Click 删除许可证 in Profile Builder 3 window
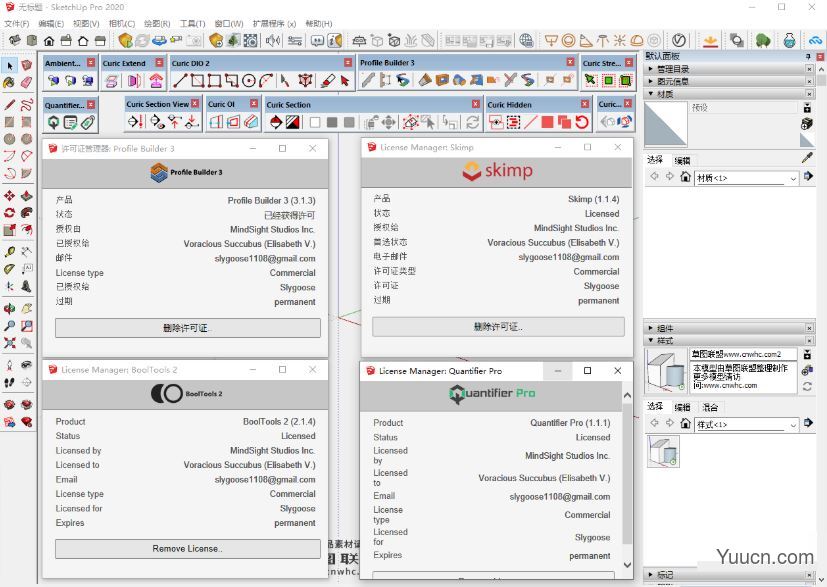The height and width of the screenshot is (587, 827). click(x=187, y=328)
